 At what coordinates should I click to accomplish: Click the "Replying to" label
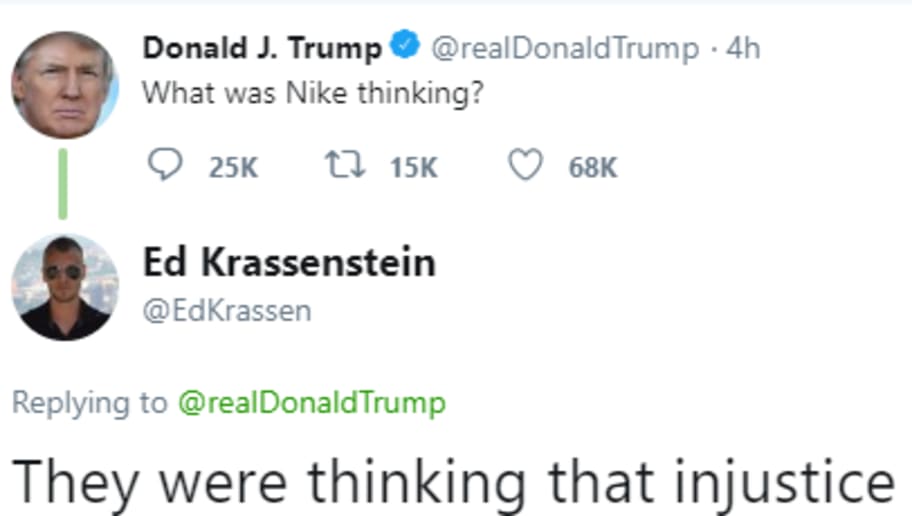[90, 403]
